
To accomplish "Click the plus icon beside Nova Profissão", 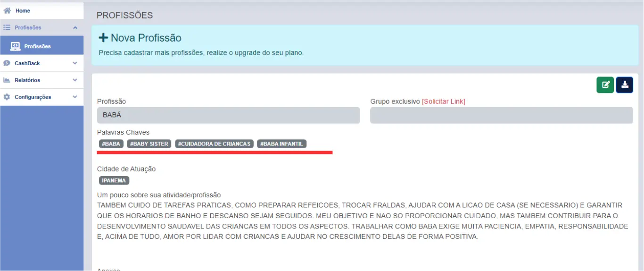I will [x=103, y=38].
